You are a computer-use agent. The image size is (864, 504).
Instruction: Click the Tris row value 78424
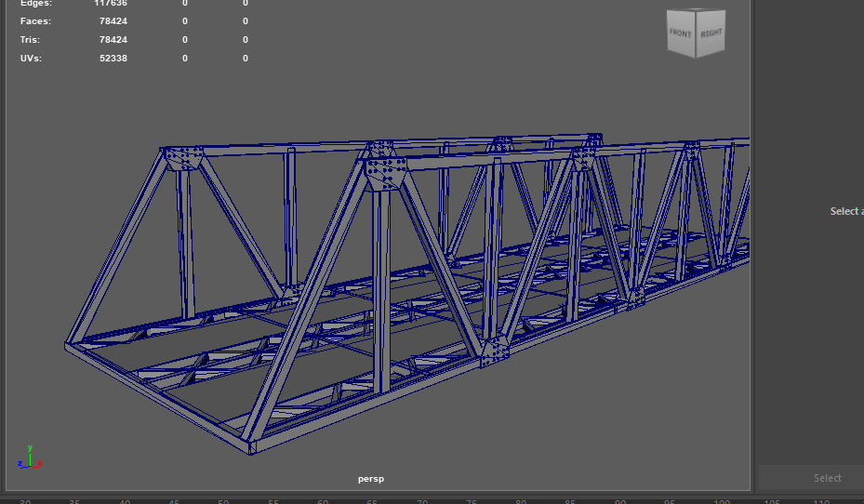point(113,40)
